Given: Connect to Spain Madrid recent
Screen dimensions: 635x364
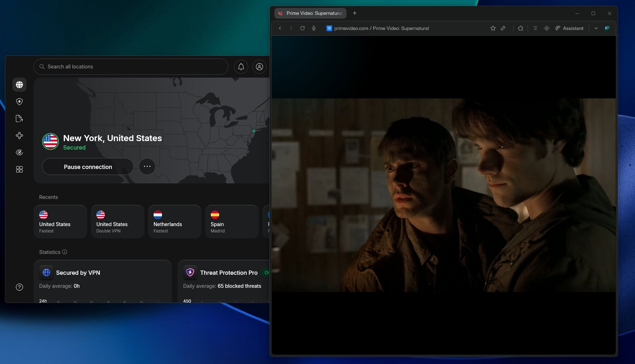Looking at the screenshot, I should pos(232,222).
